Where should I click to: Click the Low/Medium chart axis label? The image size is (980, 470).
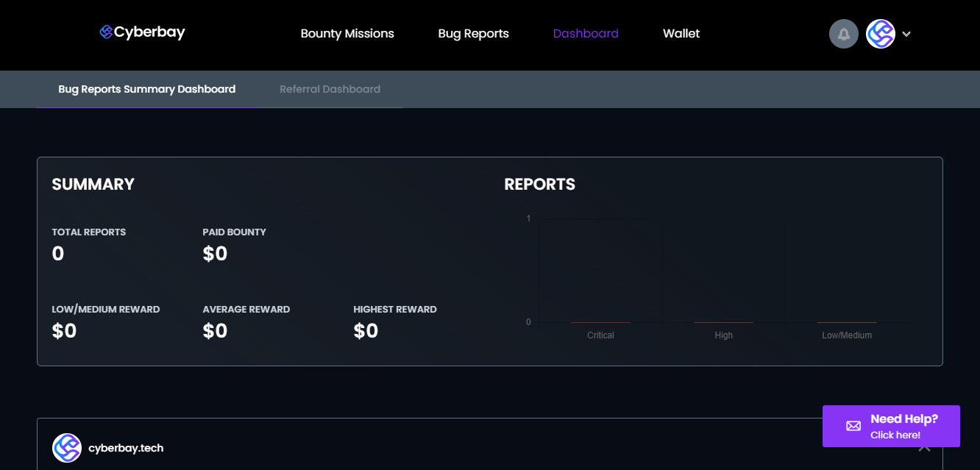(847, 335)
